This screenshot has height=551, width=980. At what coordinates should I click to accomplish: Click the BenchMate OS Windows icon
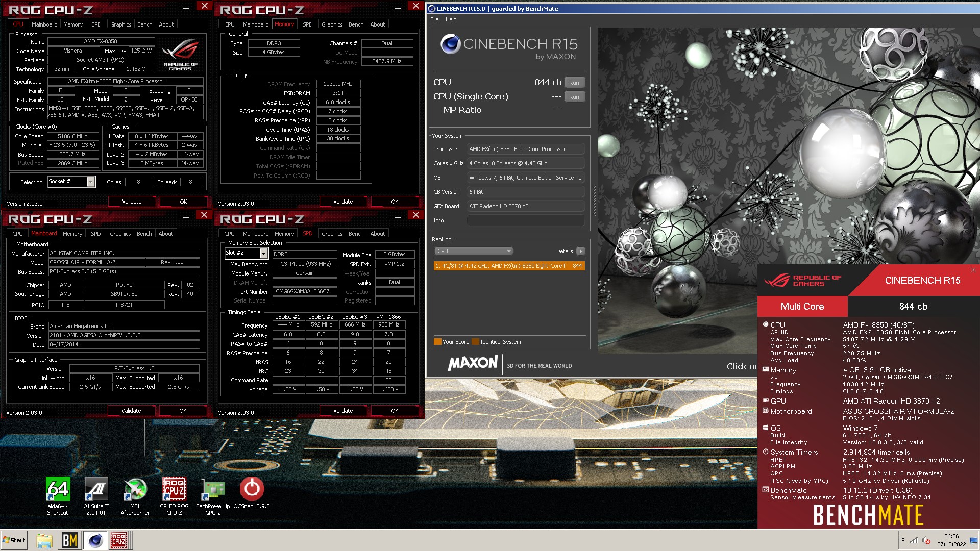[766, 428]
